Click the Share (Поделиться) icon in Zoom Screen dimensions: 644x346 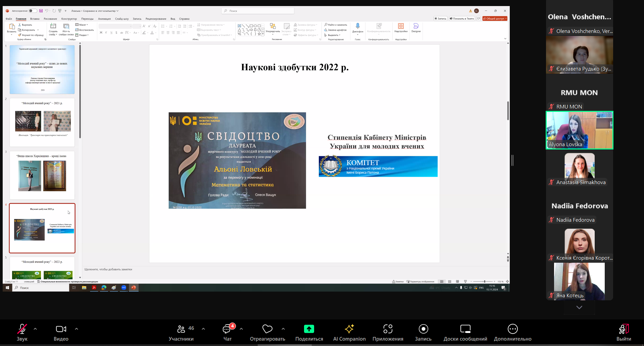309,329
